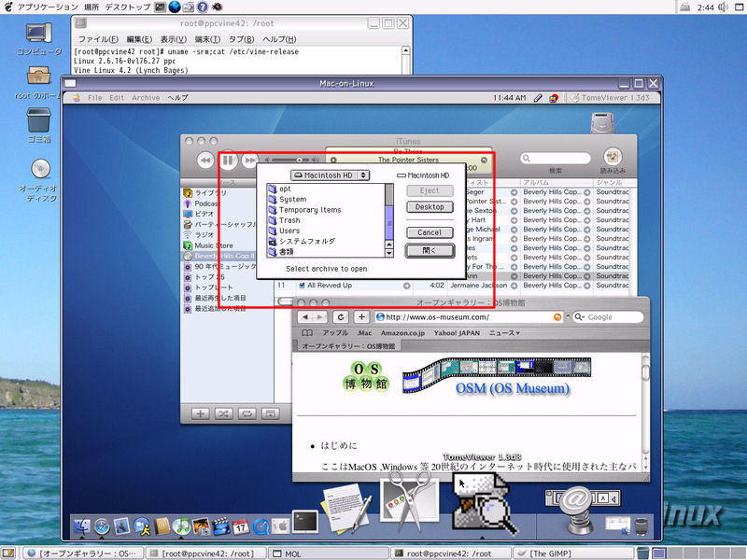Click the Safari address bar URL
This screenshot has height=560, width=747.
tap(470, 317)
